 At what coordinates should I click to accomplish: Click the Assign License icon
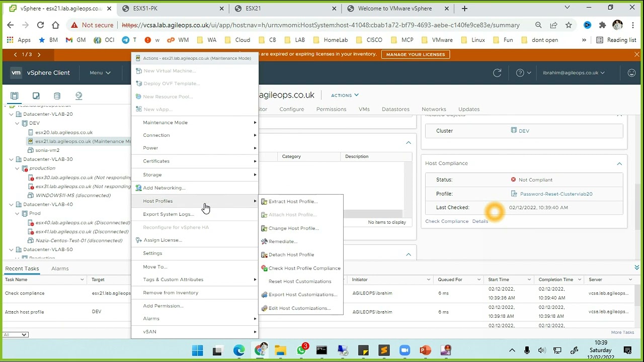click(x=138, y=240)
